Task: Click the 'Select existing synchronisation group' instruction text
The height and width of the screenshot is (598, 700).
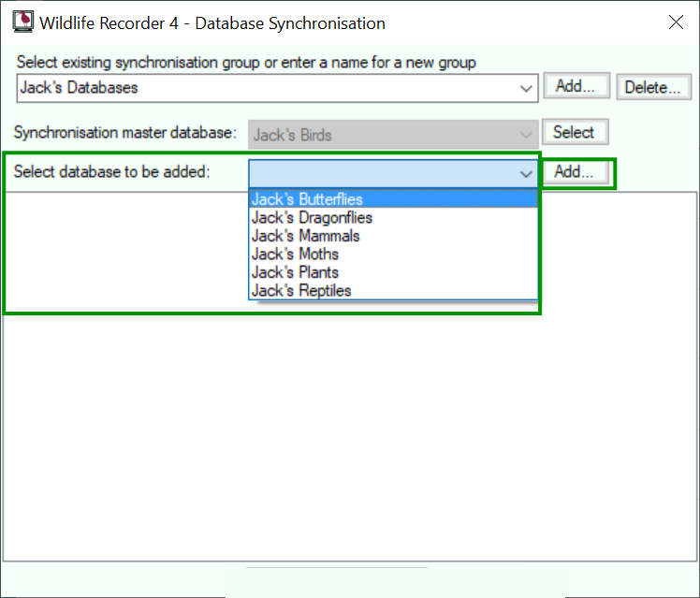Action: (x=246, y=63)
